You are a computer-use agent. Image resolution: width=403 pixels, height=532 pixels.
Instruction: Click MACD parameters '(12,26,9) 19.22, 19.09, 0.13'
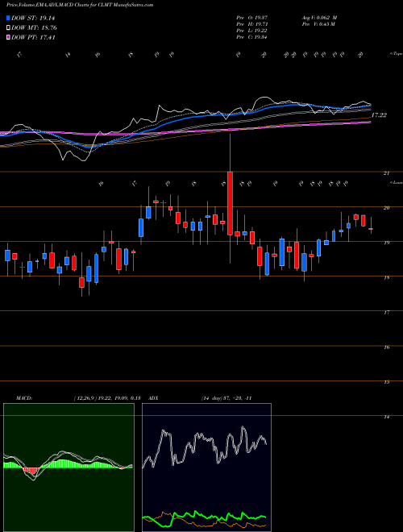pyautogui.click(x=107, y=398)
